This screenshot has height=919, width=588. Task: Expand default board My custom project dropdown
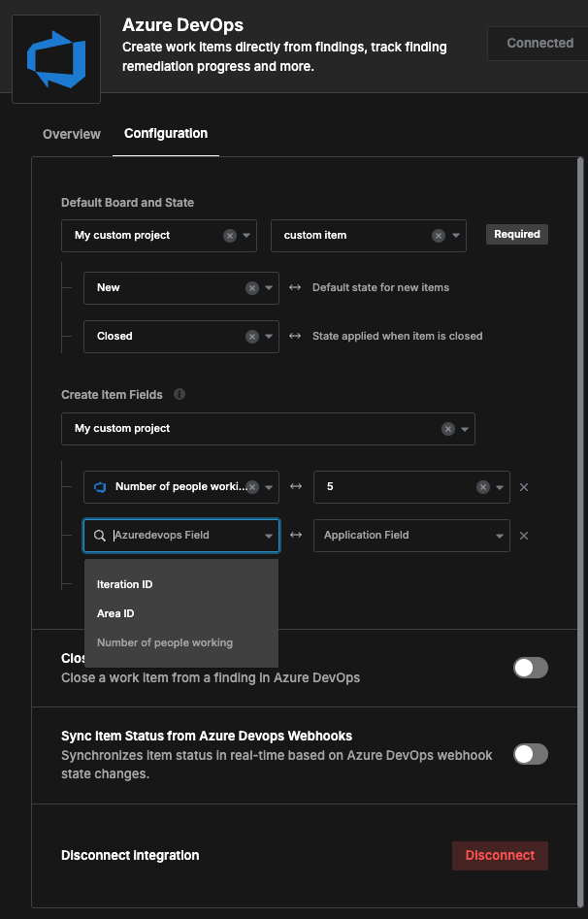(246, 236)
